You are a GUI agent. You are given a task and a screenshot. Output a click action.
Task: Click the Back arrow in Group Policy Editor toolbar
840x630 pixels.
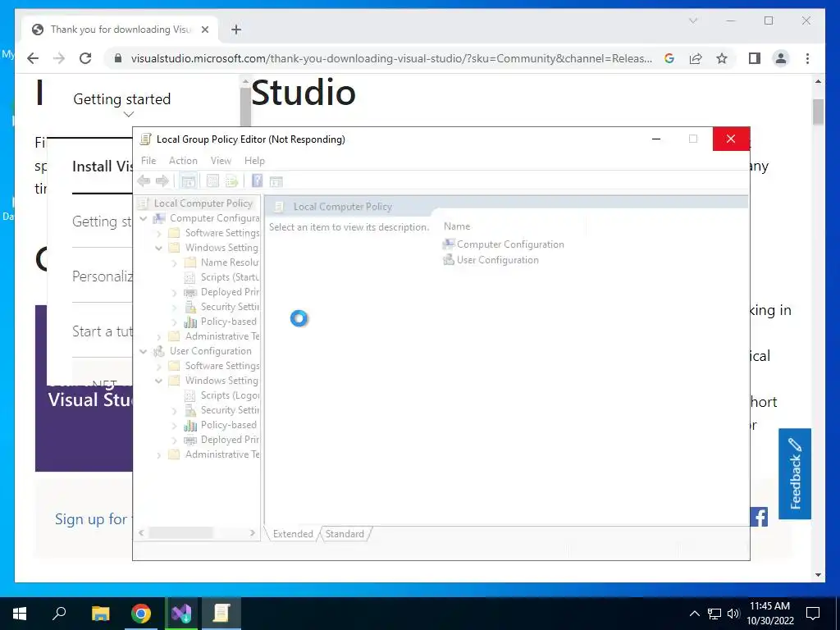144,181
